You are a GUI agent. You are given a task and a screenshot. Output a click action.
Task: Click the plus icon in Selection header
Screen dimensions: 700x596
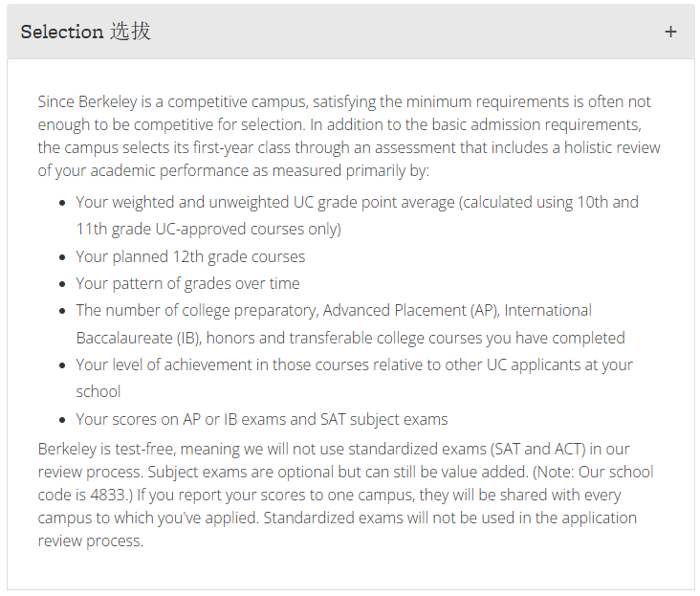pyautogui.click(x=670, y=32)
